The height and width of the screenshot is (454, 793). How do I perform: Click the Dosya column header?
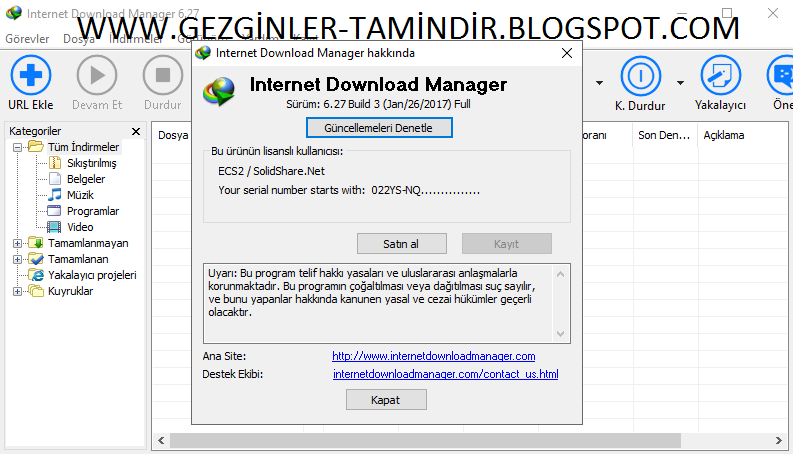point(173,135)
